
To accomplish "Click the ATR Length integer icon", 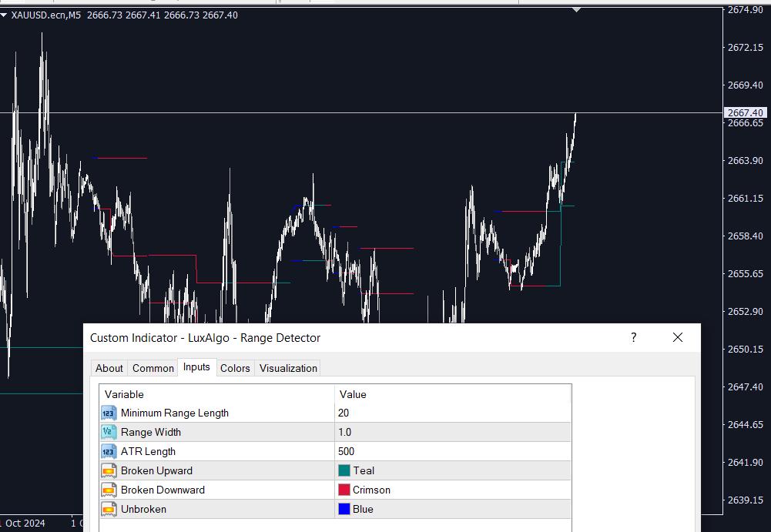I will (x=109, y=451).
